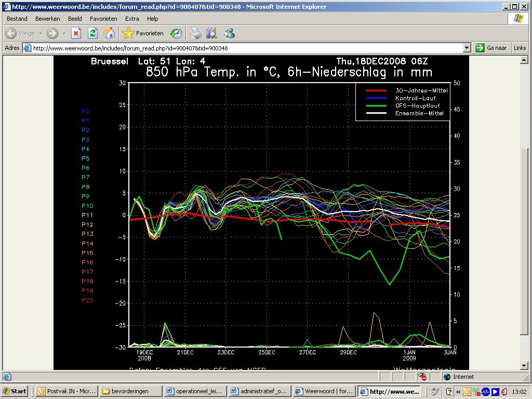Open the Bestand menu
Image resolution: width=532 pixels, height=399 pixels.
[17, 19]
